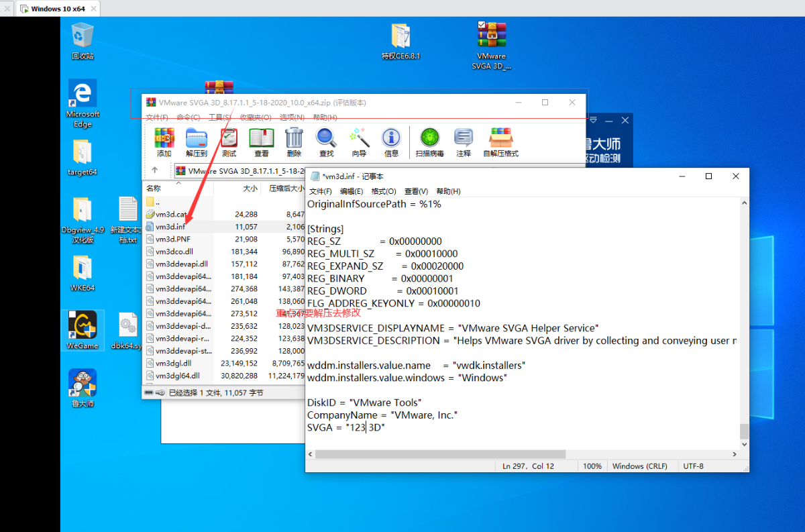This screenshot has height=532, width=805.
Task: Select vm3d.inf in the WinRAR file list
Action: (x=225, y=227)
